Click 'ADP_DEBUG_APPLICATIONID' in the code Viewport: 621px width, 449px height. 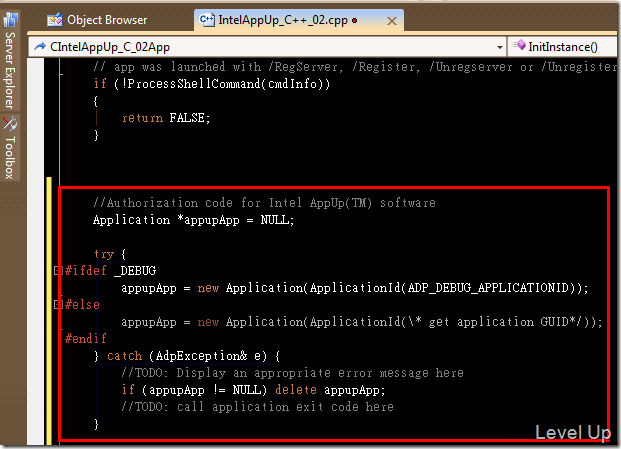click(x=488, y=288)
